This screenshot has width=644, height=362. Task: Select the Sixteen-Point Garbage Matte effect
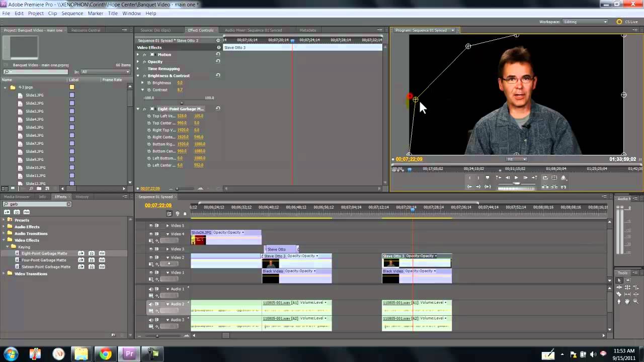pyautogui.click(x=46, y=267)
